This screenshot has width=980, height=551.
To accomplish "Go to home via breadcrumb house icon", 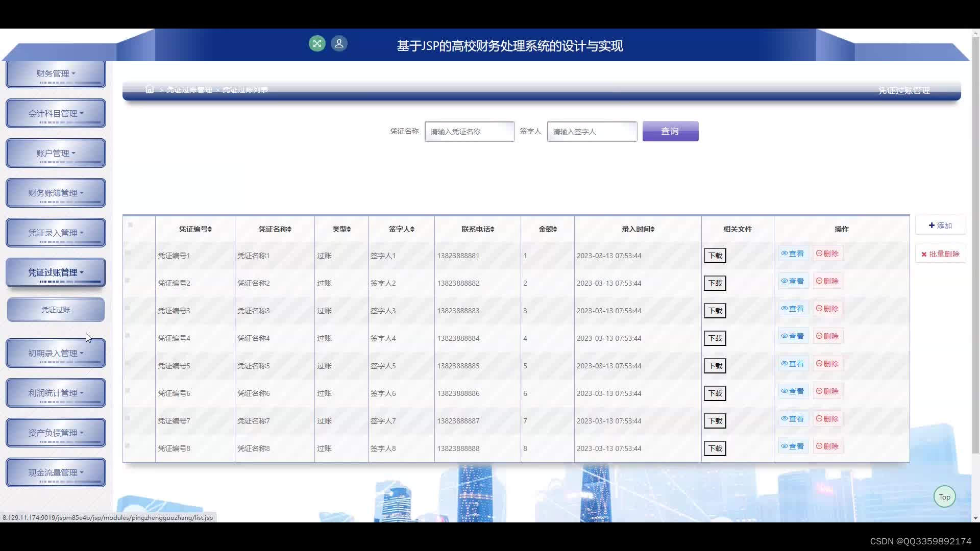I will click(150, 89).
